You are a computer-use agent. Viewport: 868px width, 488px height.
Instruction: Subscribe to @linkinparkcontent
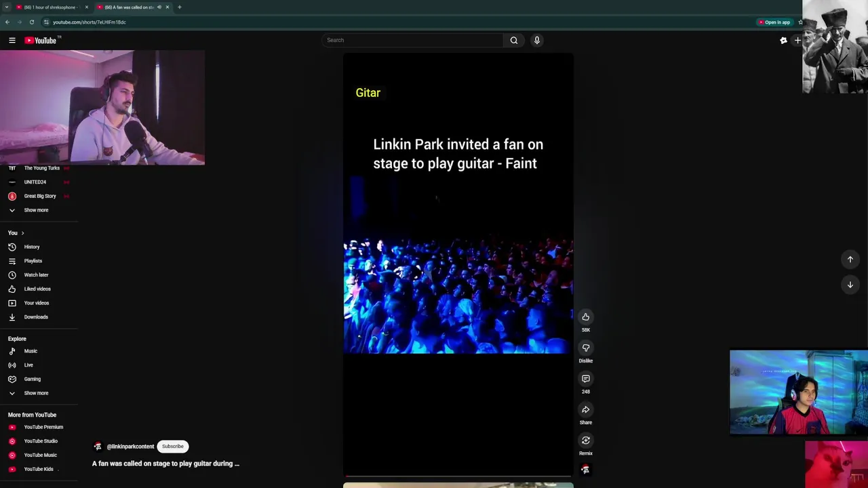[x=173, y=447]
